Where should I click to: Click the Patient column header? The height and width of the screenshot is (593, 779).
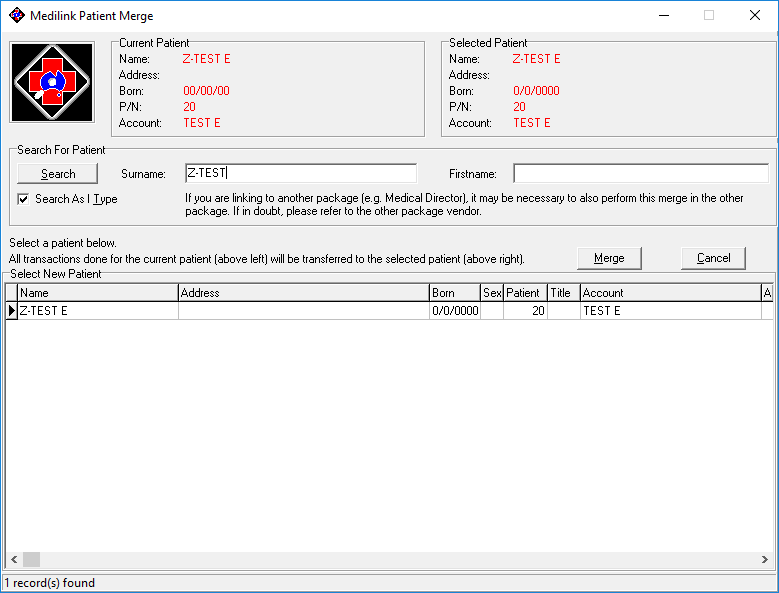coord(525,293)
